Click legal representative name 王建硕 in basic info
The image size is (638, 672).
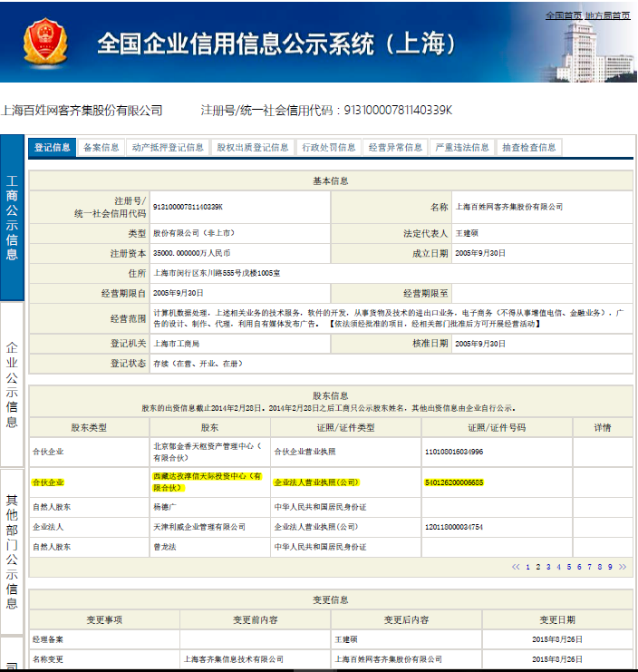coord(467,234)
